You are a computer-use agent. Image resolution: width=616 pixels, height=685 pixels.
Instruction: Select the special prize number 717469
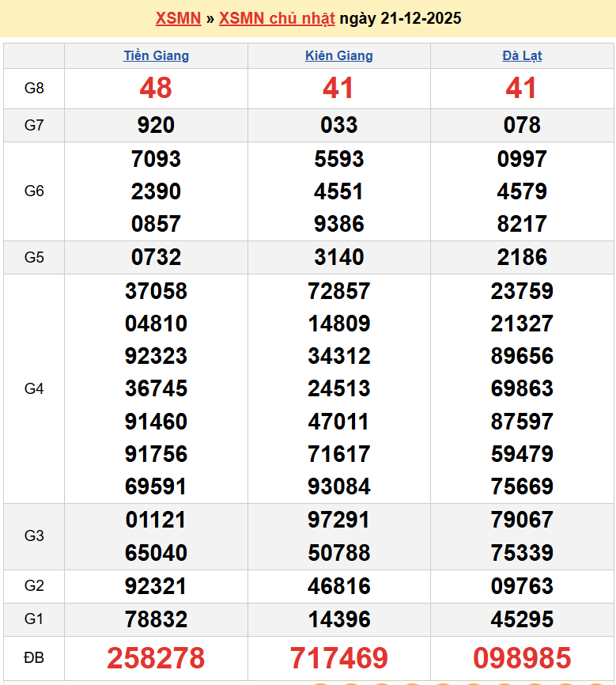(x=338, y=657)
